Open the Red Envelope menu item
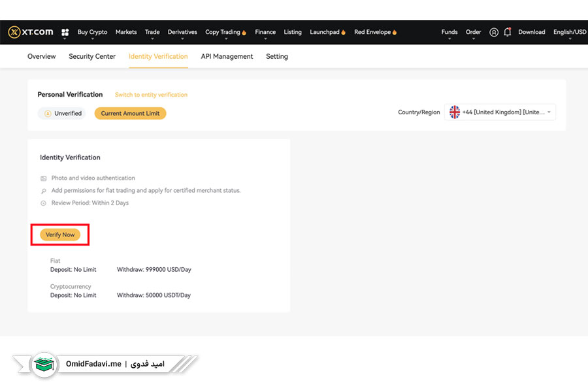Viewport: 588px width, 392px height. [376, 32]
